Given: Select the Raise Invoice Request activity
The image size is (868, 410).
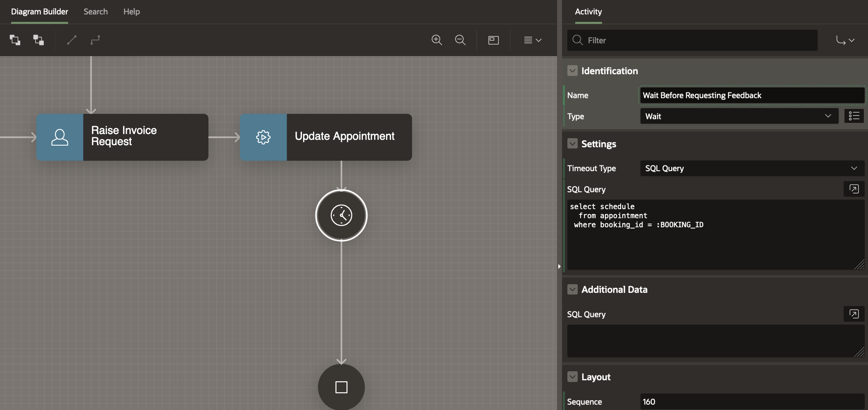Looking at the screenshot, I should pos(122,137).
